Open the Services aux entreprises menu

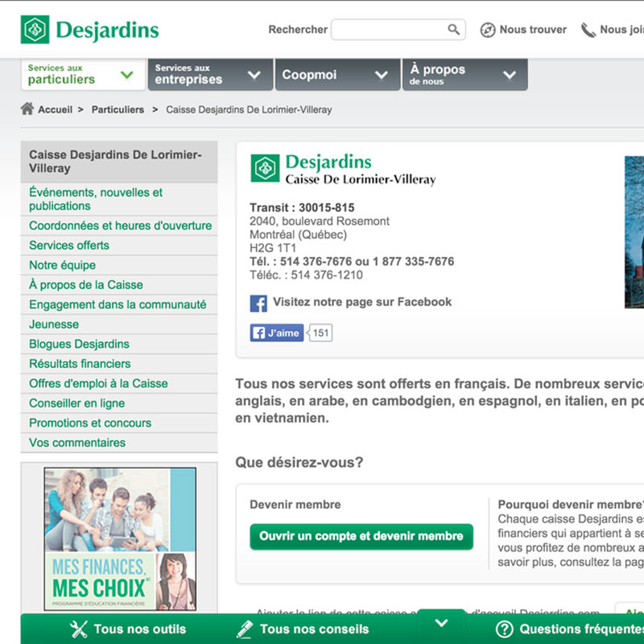(x=210, y=74)
